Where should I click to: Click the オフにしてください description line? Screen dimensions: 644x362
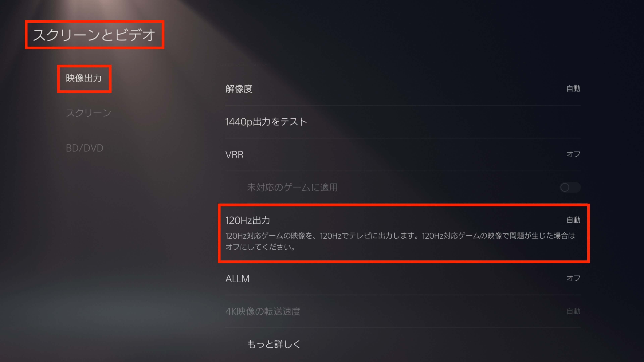[260, 247]
